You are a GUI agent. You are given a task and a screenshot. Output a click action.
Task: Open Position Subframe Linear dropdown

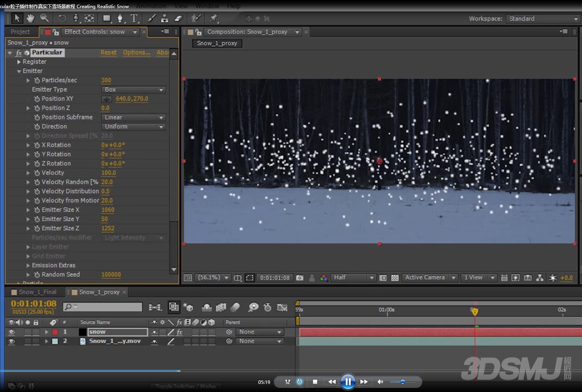(x=133, y=117)
